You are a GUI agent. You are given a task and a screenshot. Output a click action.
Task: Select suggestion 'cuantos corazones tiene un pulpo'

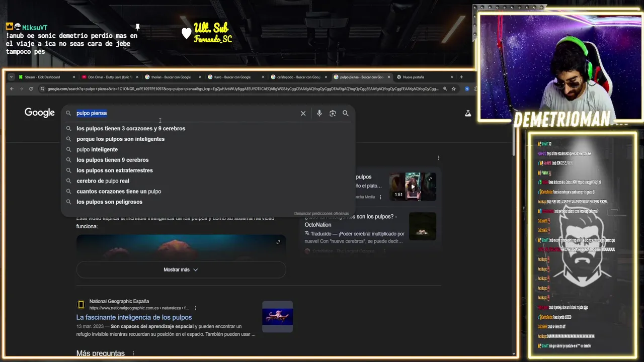[119, 192]
